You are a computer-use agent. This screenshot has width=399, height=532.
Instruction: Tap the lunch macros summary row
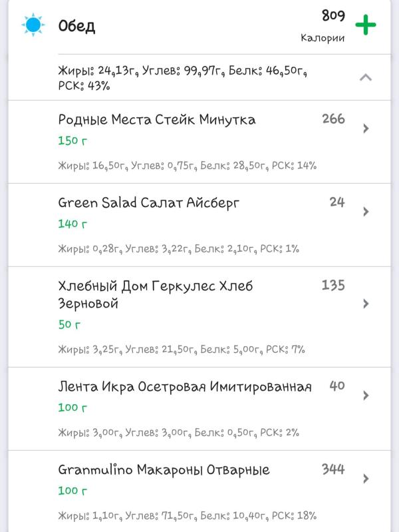pos(183,77)
